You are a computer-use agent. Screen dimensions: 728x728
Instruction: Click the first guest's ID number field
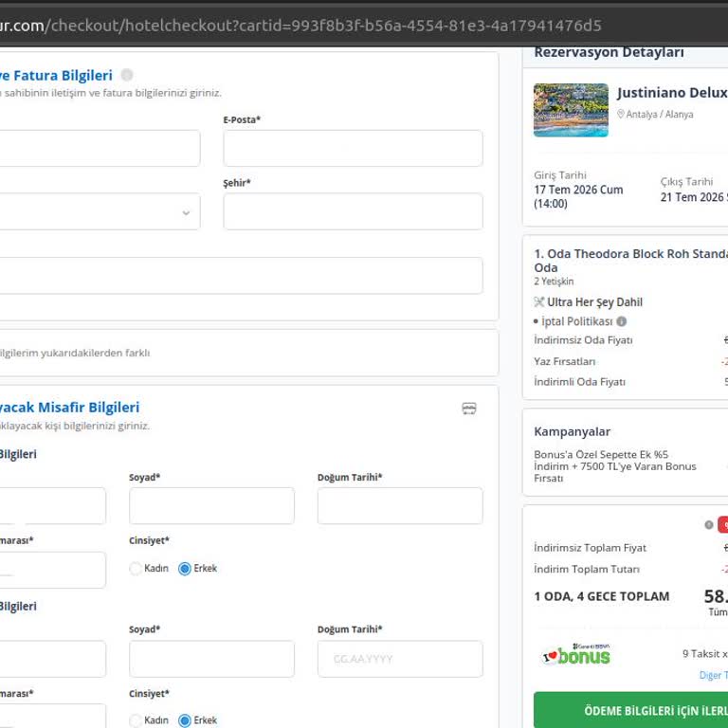pos(53,570)
